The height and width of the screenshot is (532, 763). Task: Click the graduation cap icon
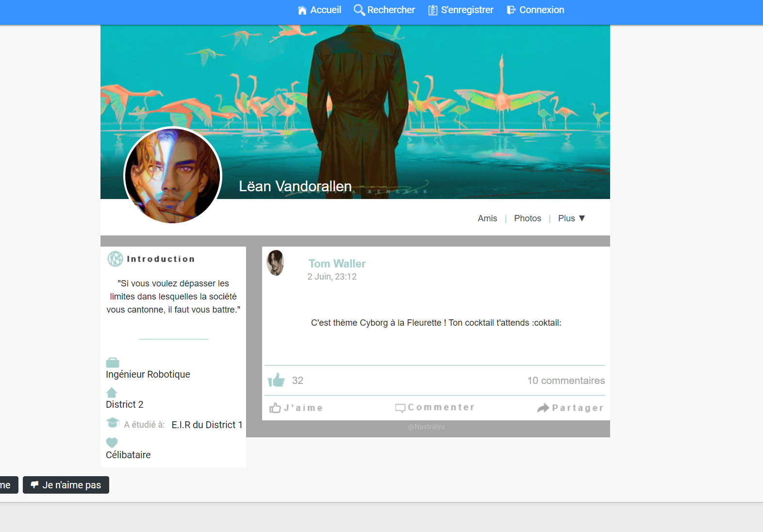(x=113, y=422)
